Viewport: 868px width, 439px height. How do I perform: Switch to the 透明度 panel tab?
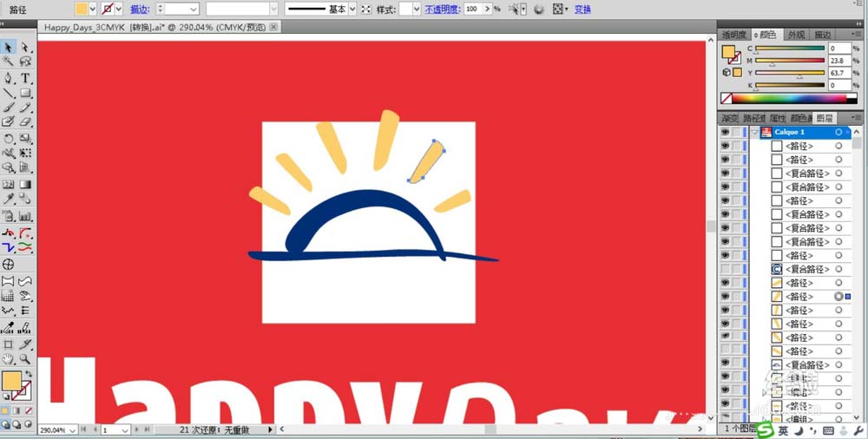734,35
